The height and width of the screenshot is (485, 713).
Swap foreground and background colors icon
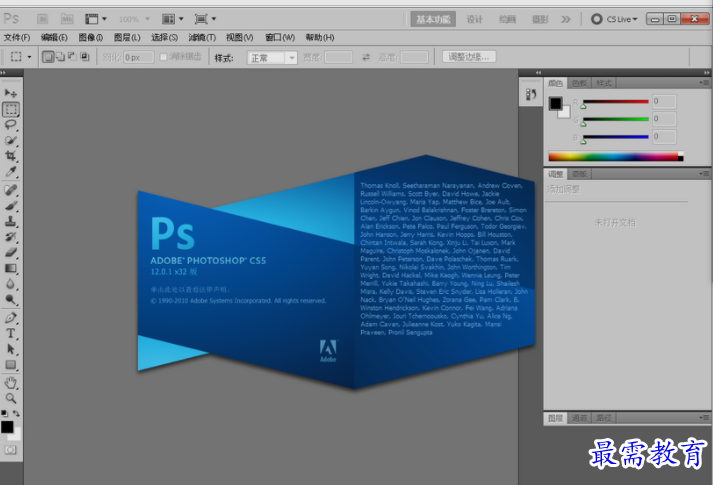16,413
